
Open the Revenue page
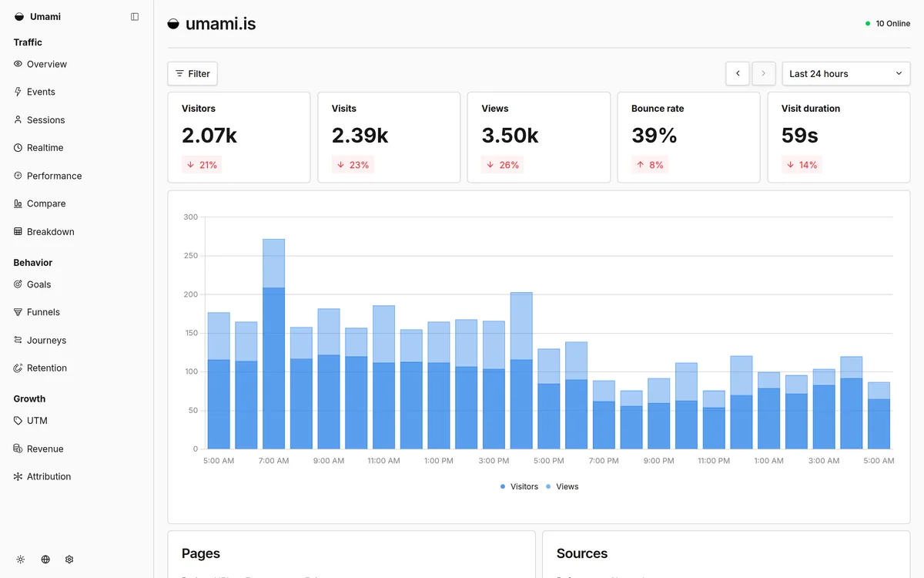pos(45,449)
